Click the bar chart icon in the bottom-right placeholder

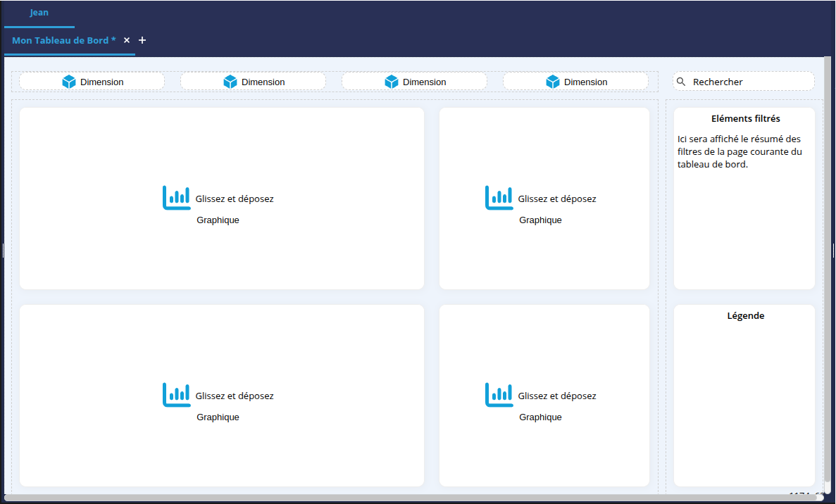point(499,395)
